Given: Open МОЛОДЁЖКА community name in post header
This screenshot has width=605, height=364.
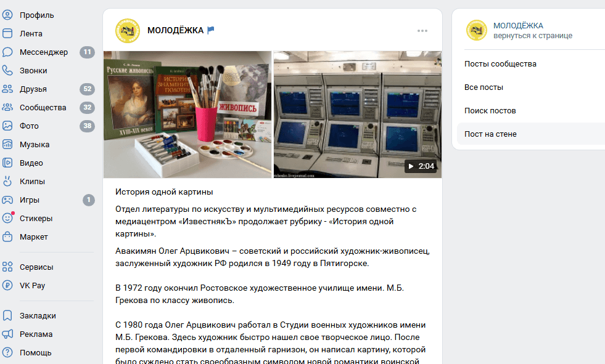Looking at the screenshot, I should (x=175, y=30).
